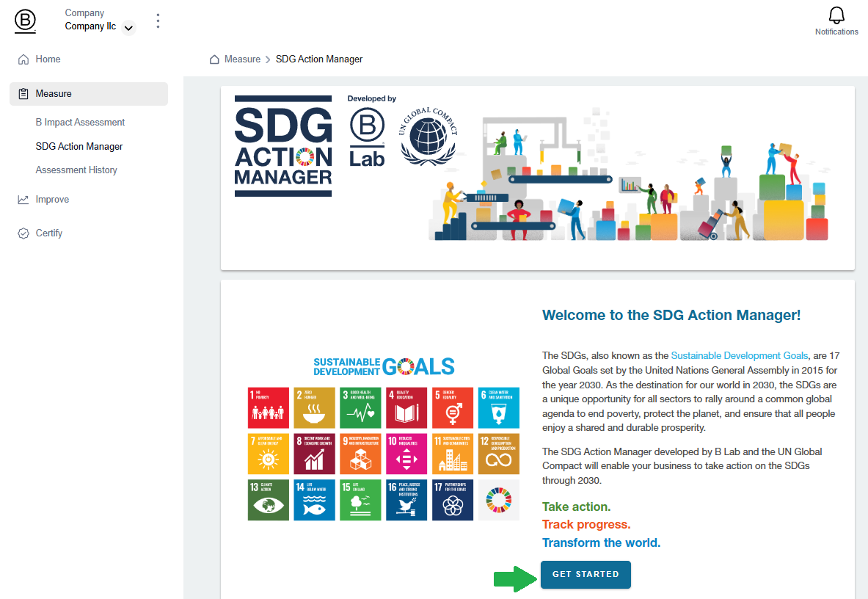Click SDG 13 Climate Action tile
The height and width of the screenshot is (599, 868).
pyautogui.click(x=269, y=500)
